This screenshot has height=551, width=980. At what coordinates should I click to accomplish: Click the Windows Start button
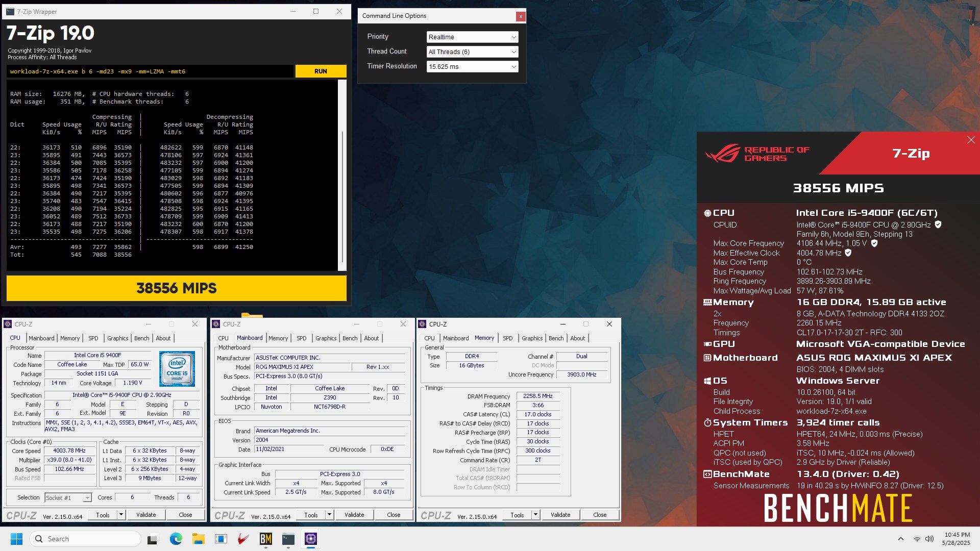[16, 539]
